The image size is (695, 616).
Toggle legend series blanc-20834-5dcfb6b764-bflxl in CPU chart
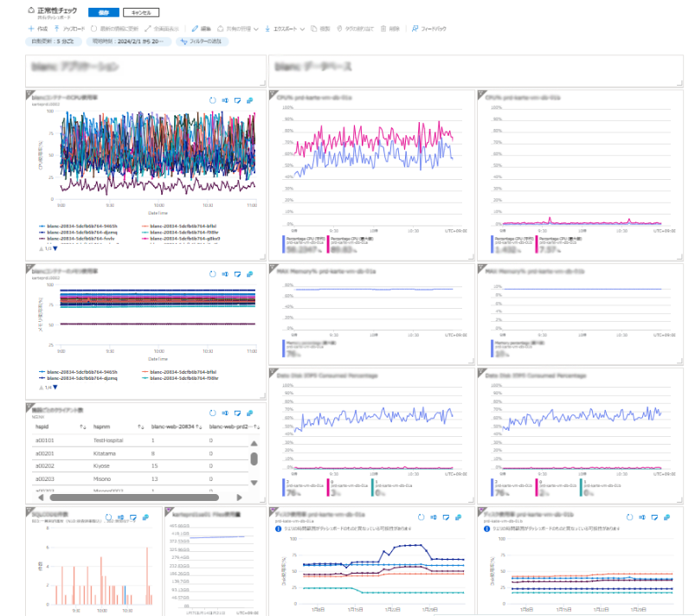(180, 227)
